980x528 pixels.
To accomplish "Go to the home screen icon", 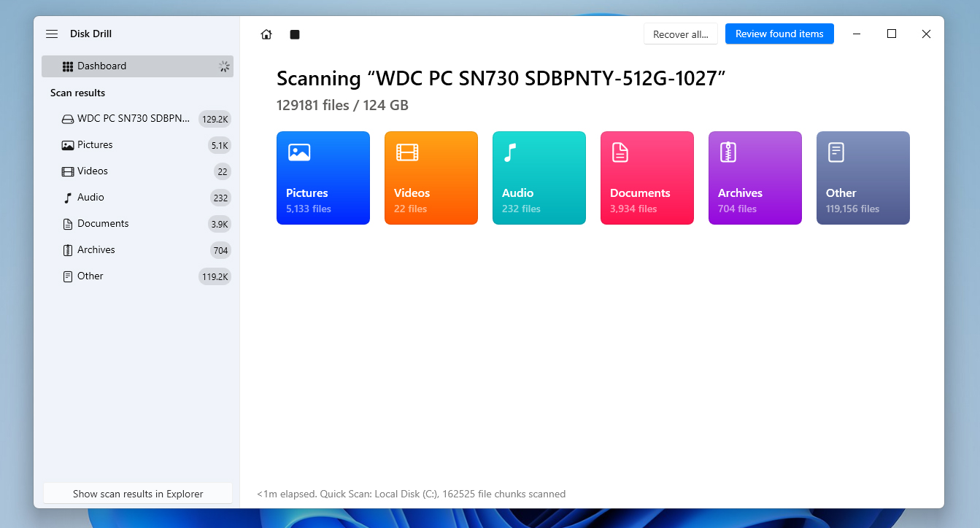I will click(x=266, y=34).
